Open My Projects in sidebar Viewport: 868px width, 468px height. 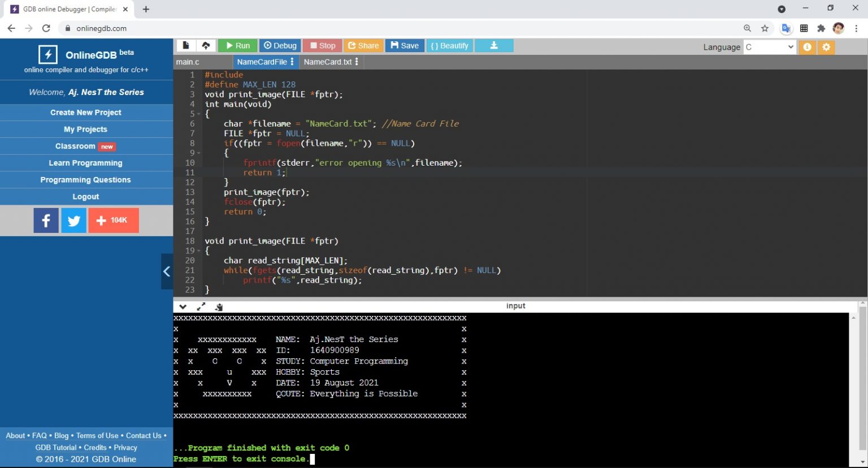(x=85, y=129)
